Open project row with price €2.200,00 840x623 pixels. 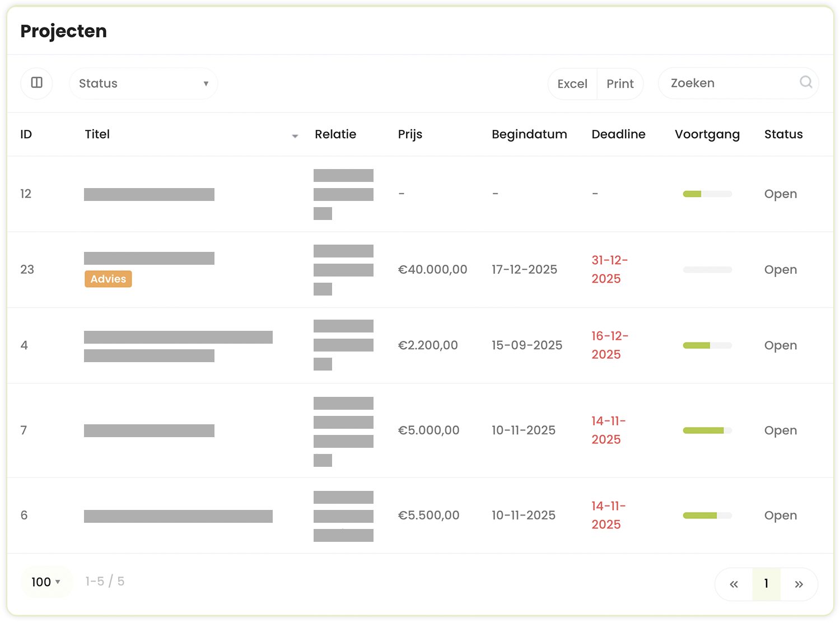[420, 345]
